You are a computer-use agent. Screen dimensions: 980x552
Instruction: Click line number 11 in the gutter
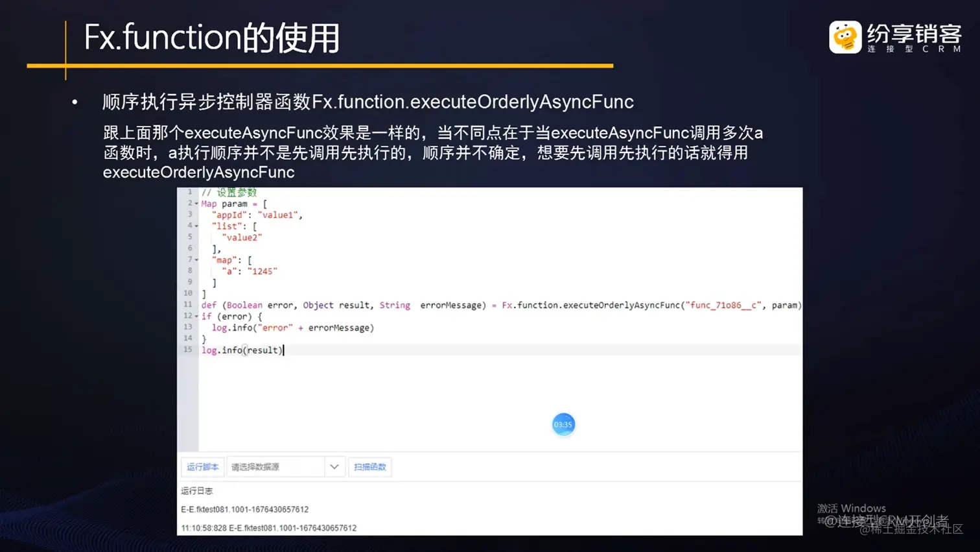click(x=188, y=304)
